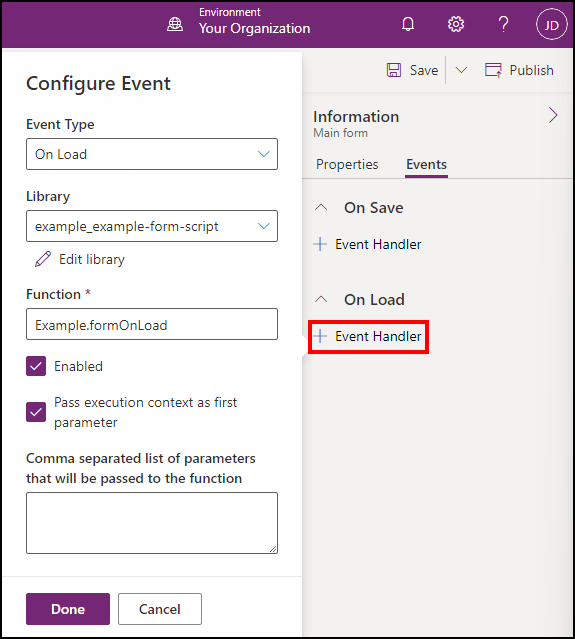Image resolution: width=575 pixels, height=639 pixels.
Task: Open the JD account avatar
Action: click(x=551, y=25)
